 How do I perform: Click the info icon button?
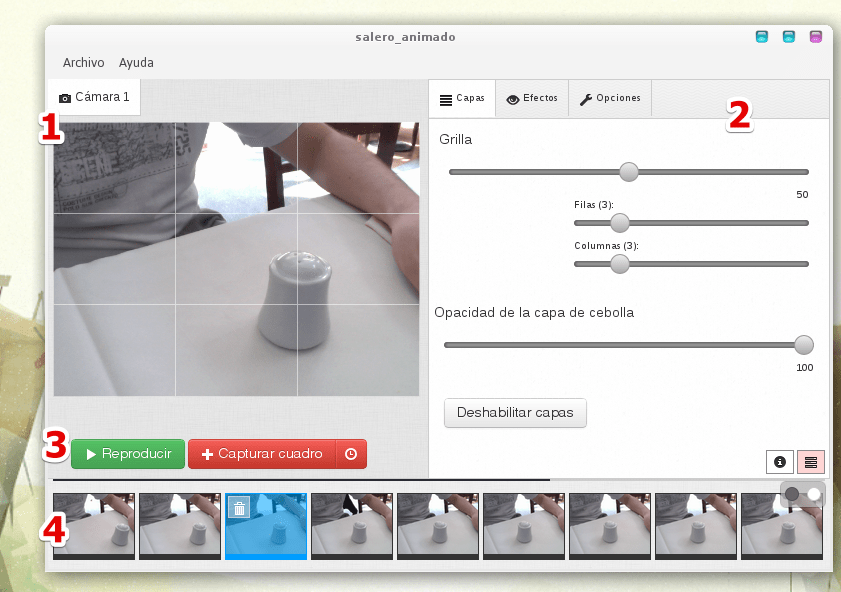pyautogui.click(x=780, y=462)
